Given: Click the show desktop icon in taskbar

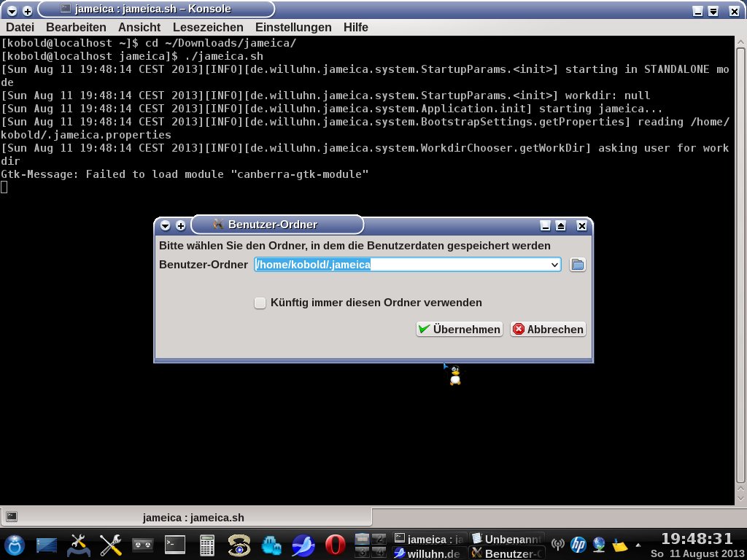Looking at the screenshot, I should [46, 545].
